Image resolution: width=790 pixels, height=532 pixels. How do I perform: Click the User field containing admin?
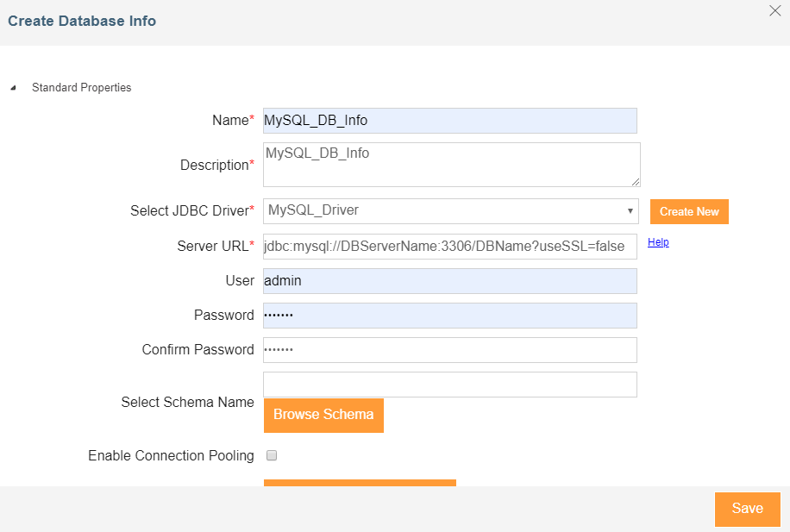[x=450, y=281]
